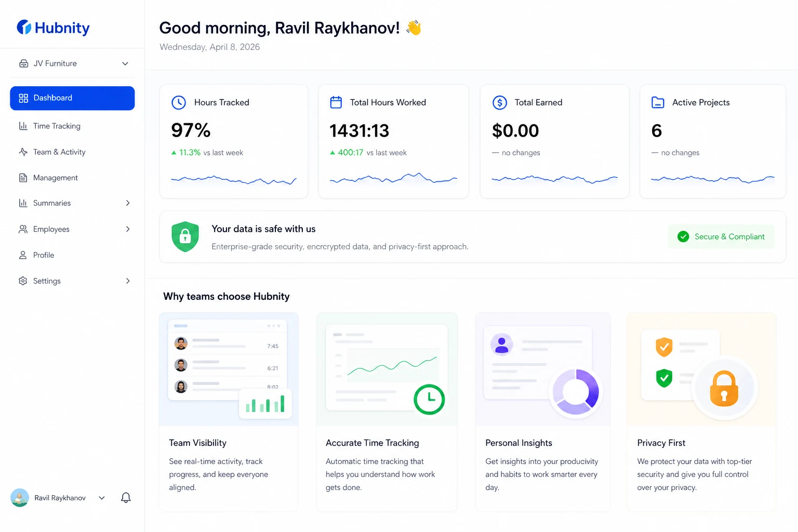Click the orange shield checkmark icon
Image resolution: width=798 pixels, height=532 pixels.
(x=664, y=347)
